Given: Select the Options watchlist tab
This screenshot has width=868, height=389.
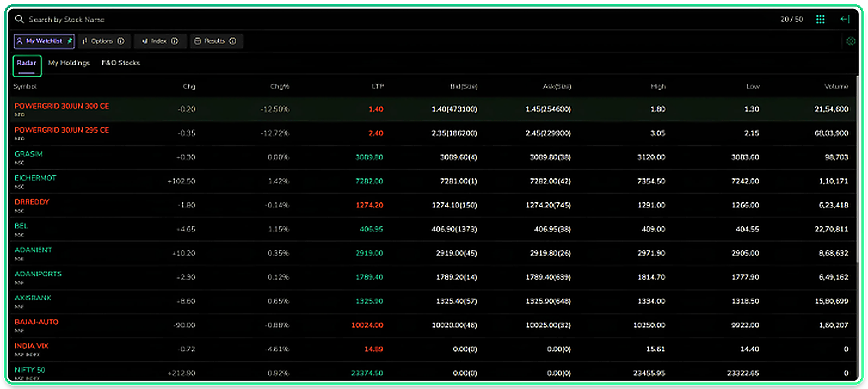Looking at the screenshot, I should coord(104,41).
